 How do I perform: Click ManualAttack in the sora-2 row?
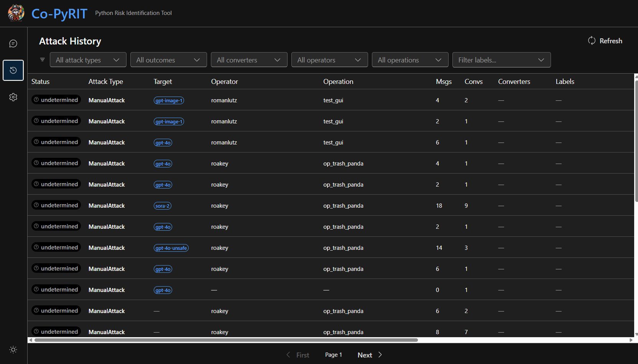point(107,206)
